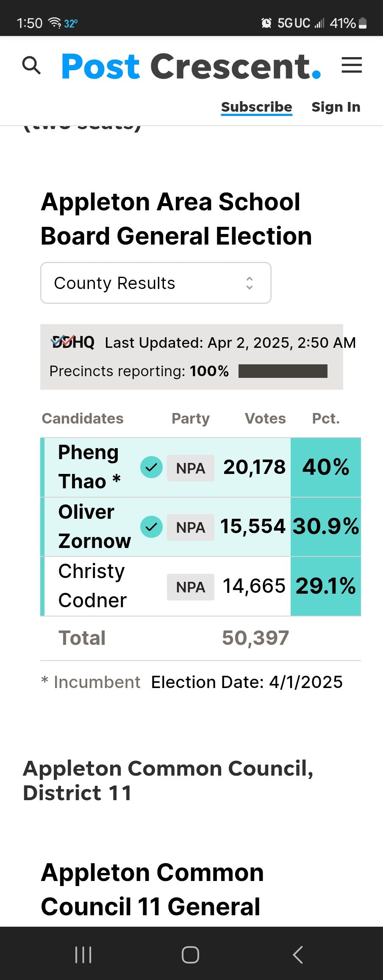This screenshot has height=980, width=383.
Task: Tap NPA party badge for Christy Codner
Action: coord(191,587)
